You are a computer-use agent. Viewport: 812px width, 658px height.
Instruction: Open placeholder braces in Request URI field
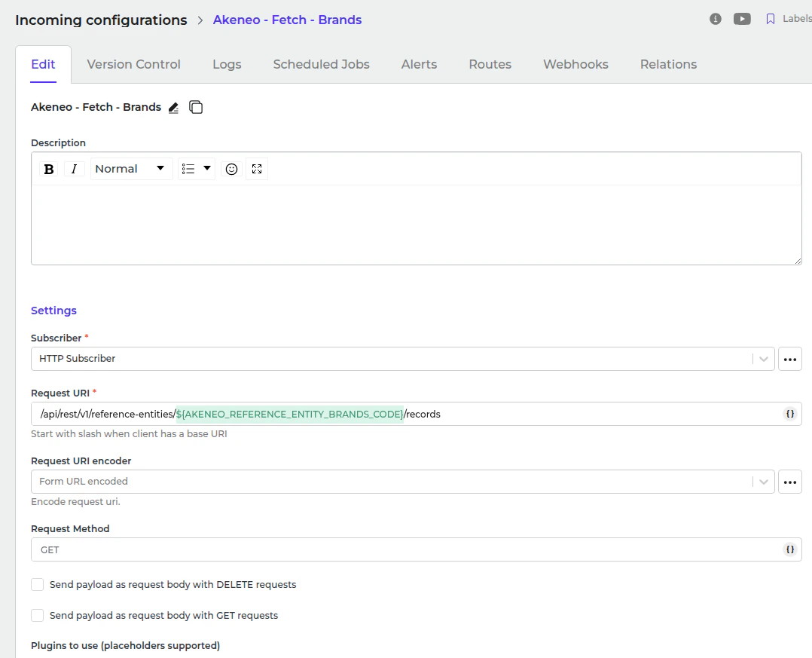click(x=790, y=414)
